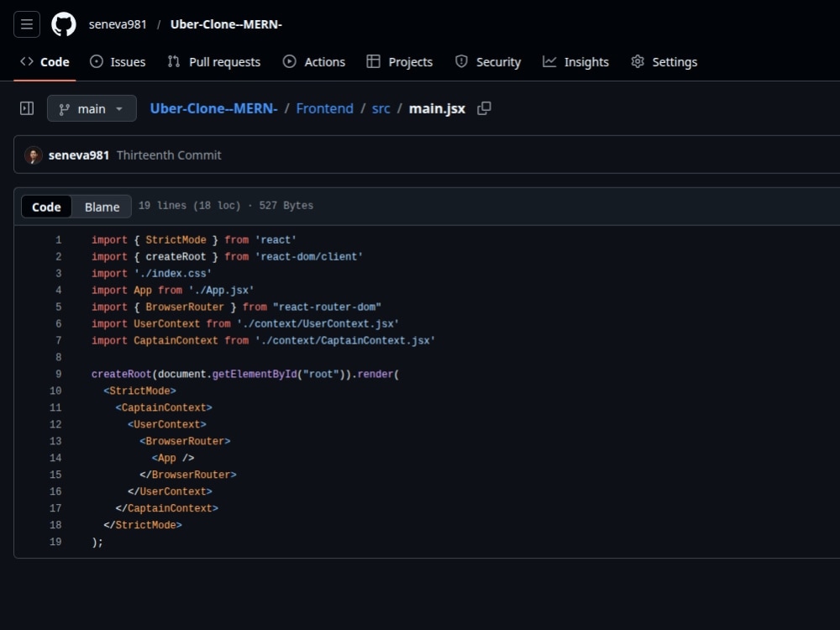Screen dimensions: 840x630
Task: Switch to the Code tab
Action: 45,62
